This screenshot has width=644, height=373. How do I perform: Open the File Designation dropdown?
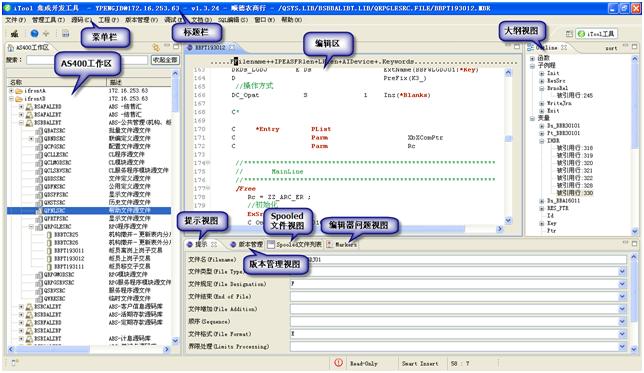point(622,284)
